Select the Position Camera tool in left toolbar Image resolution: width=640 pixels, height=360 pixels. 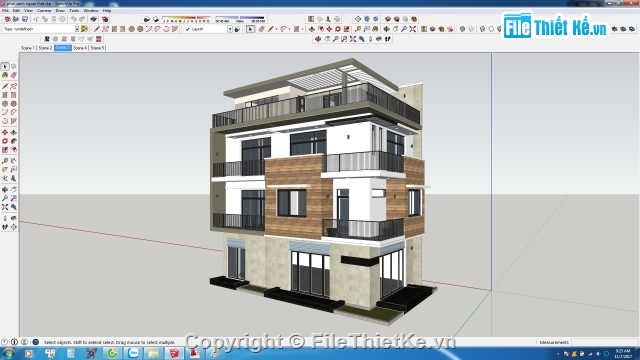[x=5, y=218]
